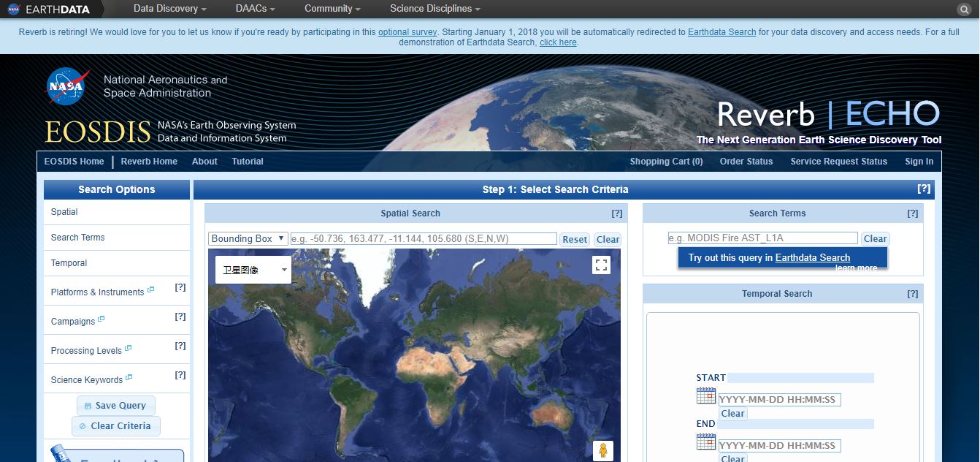Toggle fullscreen map view button
The height and width of the screenshot is (462, 980).
point(602,265)
